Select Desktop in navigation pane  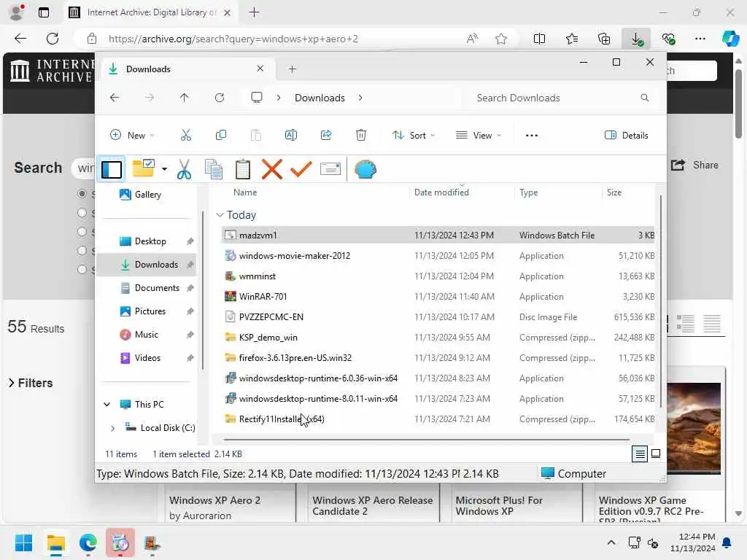(x=147, y=241)
